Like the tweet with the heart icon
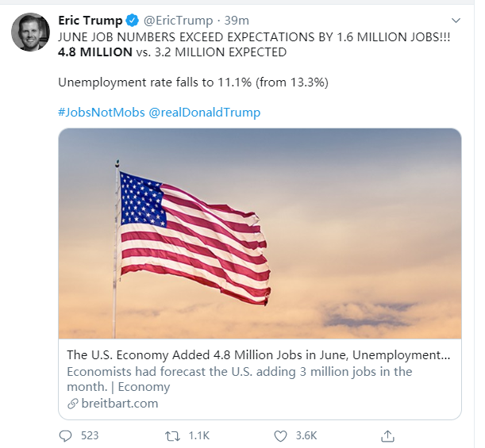Viewport: 485px width, 448px height. coord(280,436)
